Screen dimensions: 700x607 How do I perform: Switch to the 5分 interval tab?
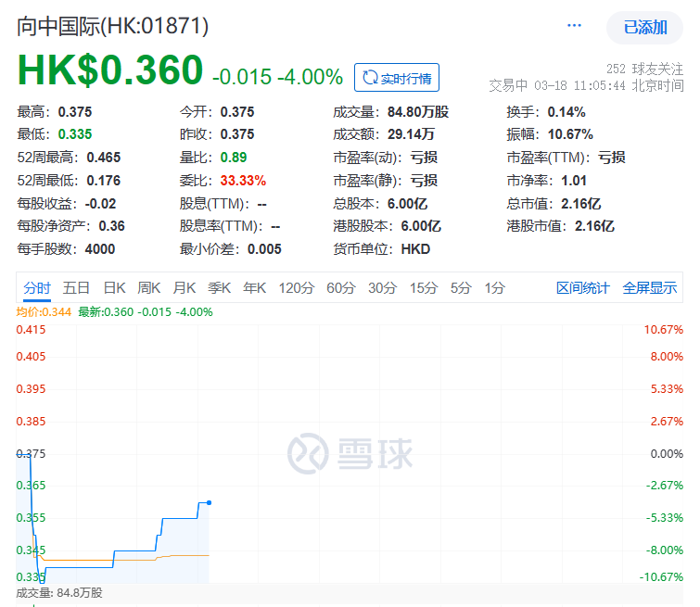(461, 288)
